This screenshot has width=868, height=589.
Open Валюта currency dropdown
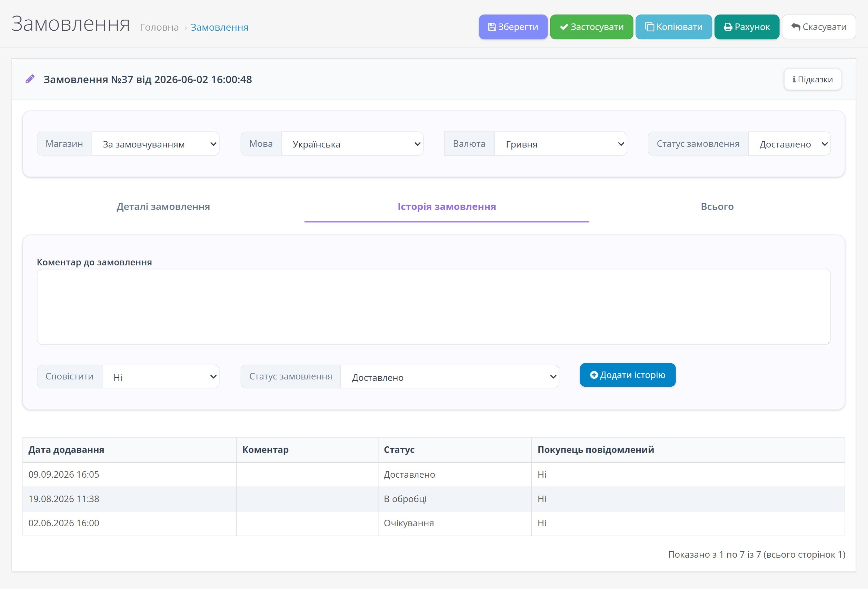(560, 144)
